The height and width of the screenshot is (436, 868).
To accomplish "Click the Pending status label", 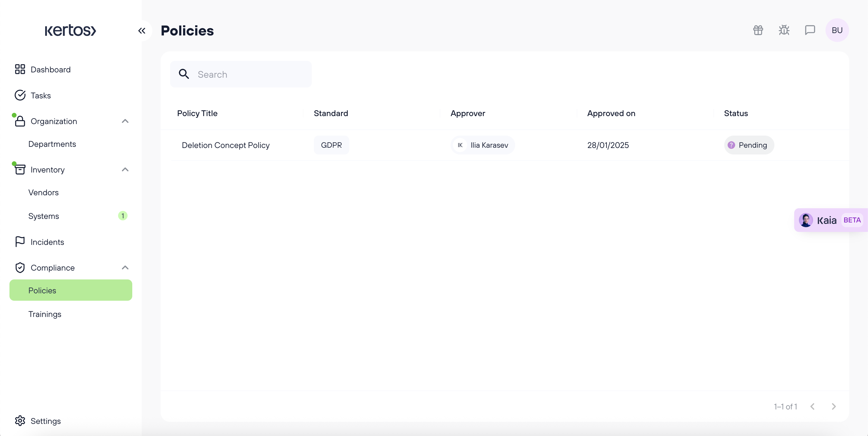I will (753, 145).
